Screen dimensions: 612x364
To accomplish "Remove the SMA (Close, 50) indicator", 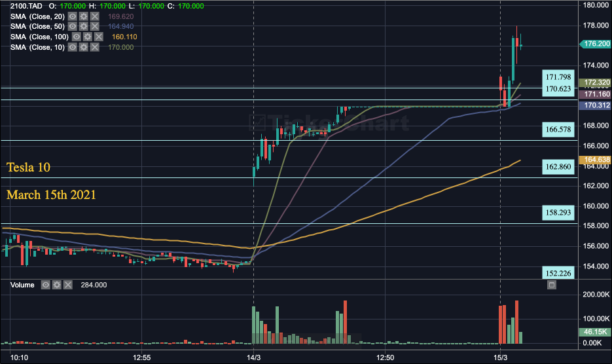I will click(95, 26).
